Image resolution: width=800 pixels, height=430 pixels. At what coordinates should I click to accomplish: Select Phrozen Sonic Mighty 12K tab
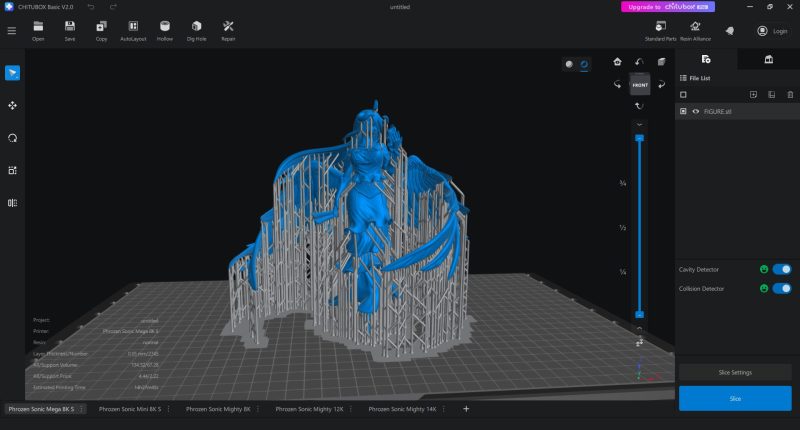309,409
